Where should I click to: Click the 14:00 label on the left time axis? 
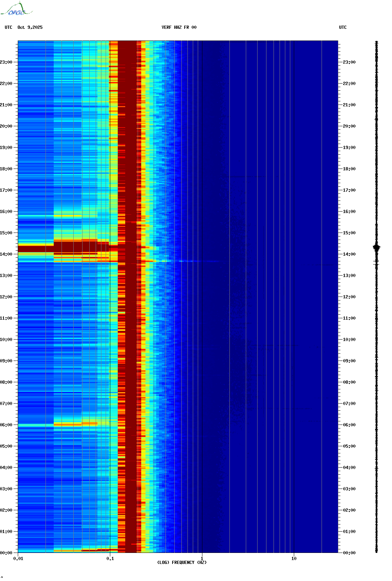[x=6, y=254]
